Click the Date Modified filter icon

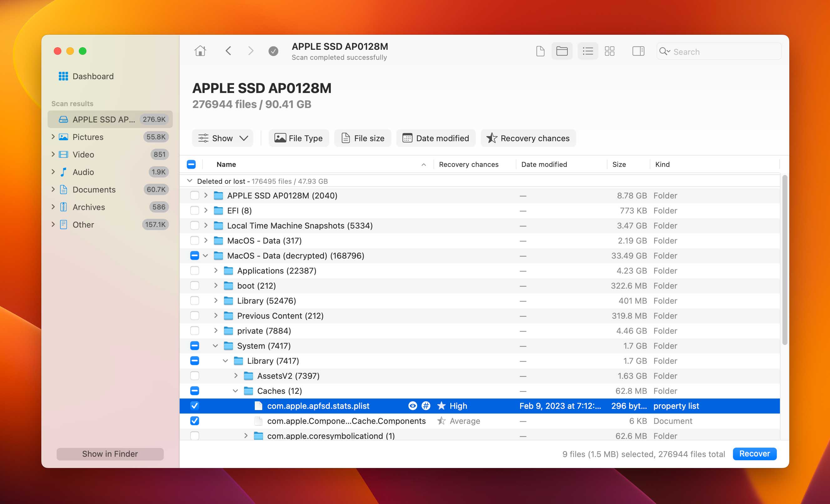pos(406,138)
